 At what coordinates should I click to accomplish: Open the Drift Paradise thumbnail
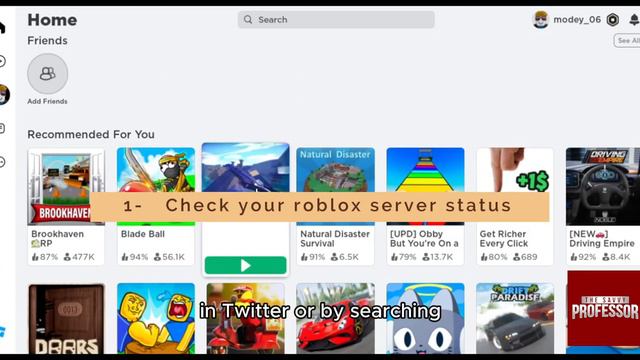pyautogui.click(x=515, y=319)
